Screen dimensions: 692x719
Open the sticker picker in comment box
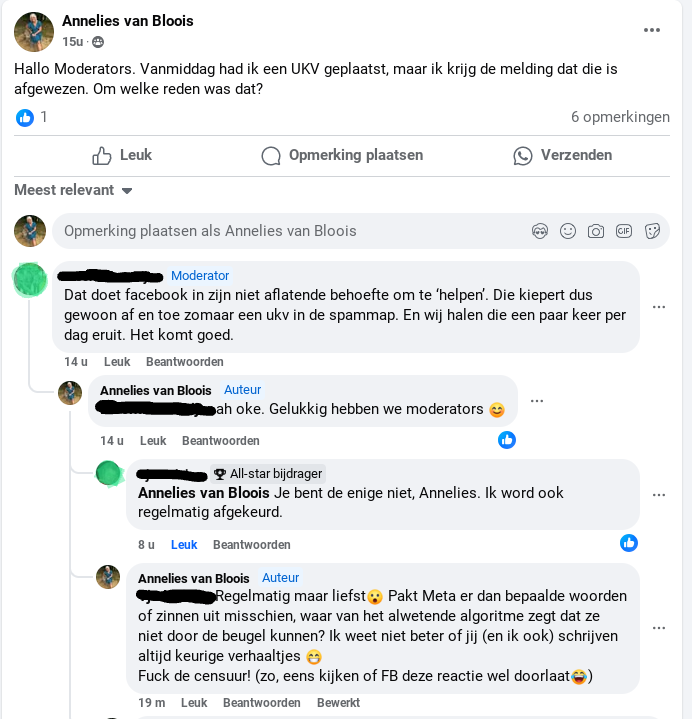[652, 231]
